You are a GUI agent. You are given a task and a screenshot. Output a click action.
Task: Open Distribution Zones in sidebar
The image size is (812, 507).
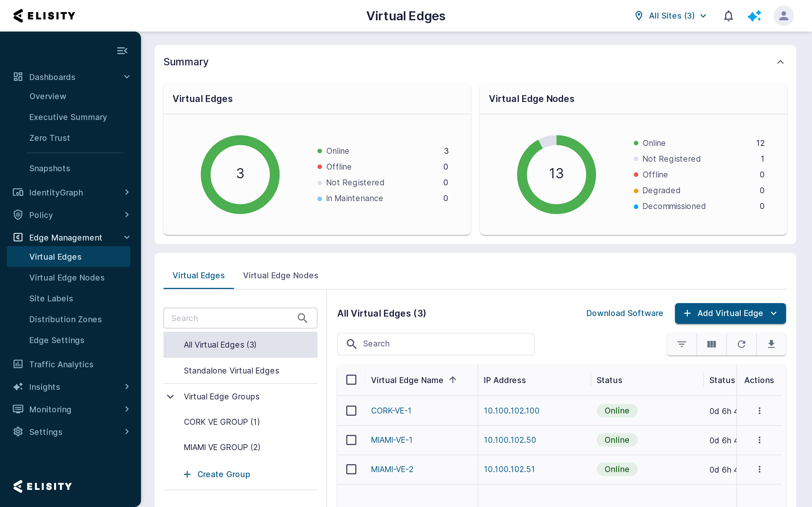65,319
